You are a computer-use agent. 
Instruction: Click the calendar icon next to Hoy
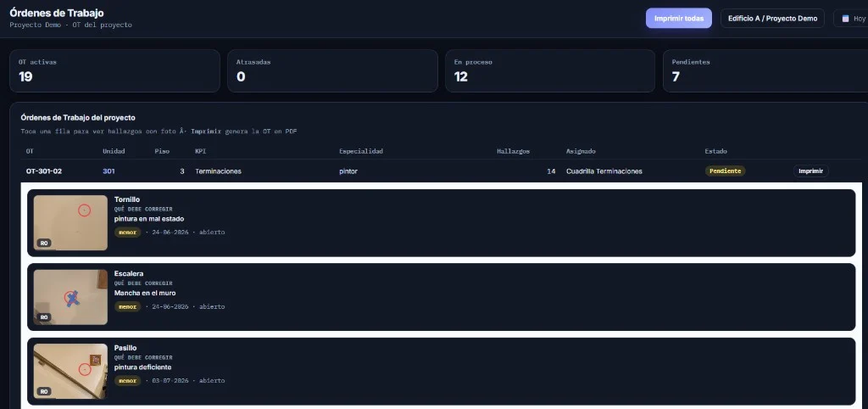point(845,19)
